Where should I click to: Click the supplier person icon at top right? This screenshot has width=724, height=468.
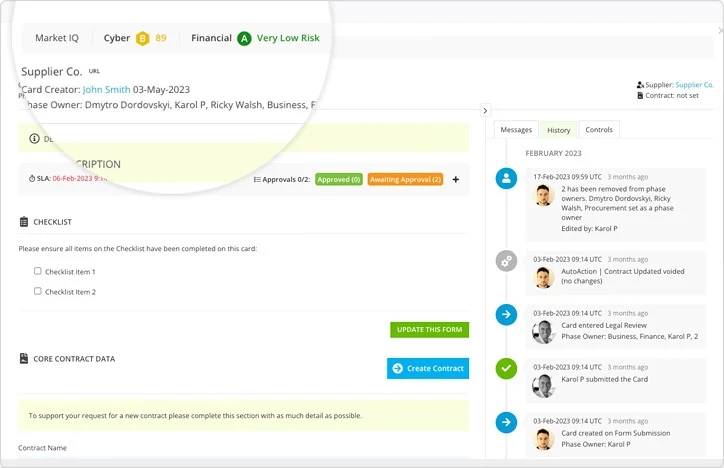coord(640,85)
